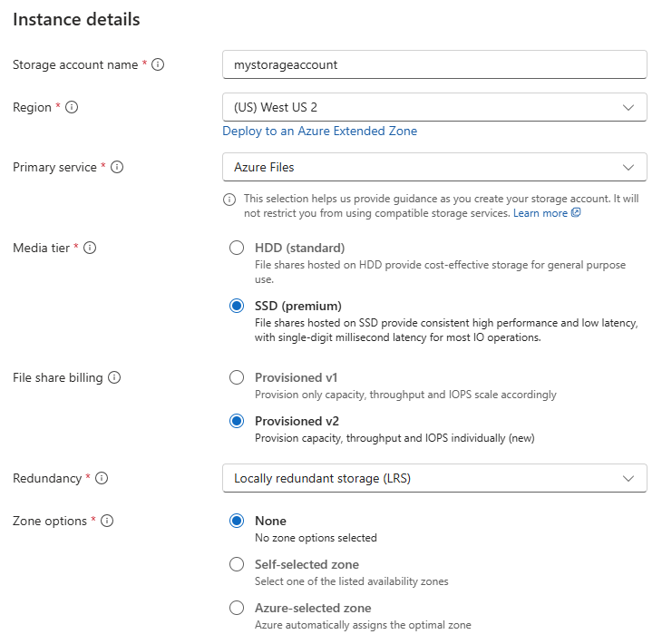This screenshot has width=662, height=644.
Task: Open the Region dropdown showing West US 2
Action: [434, 107]
